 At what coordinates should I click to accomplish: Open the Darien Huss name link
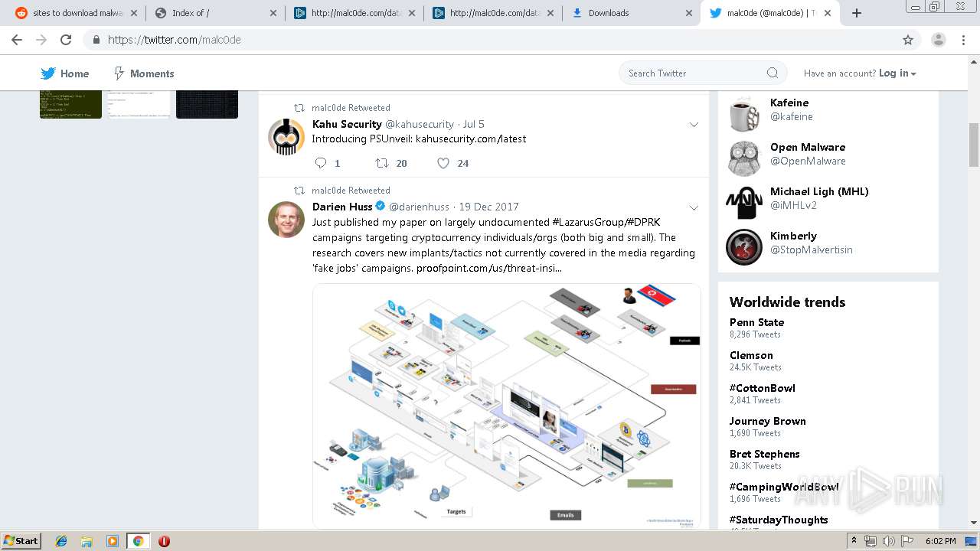click(x=342, y=207)
